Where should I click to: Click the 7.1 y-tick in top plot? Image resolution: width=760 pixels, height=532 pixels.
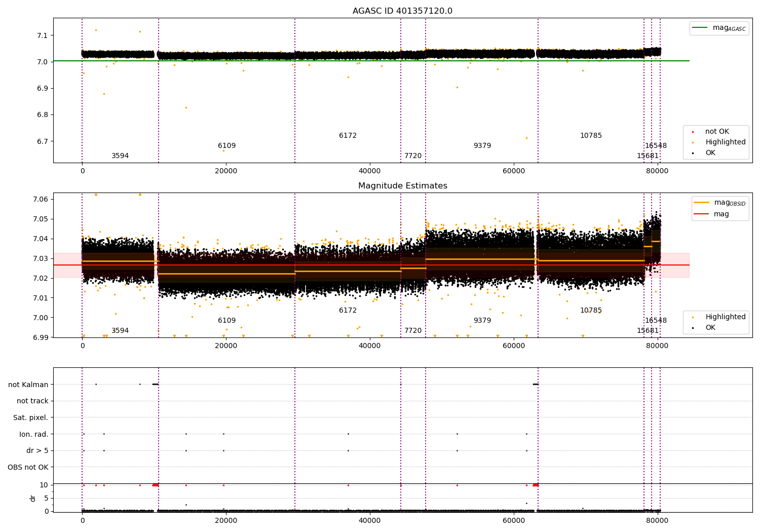[42, 35]
